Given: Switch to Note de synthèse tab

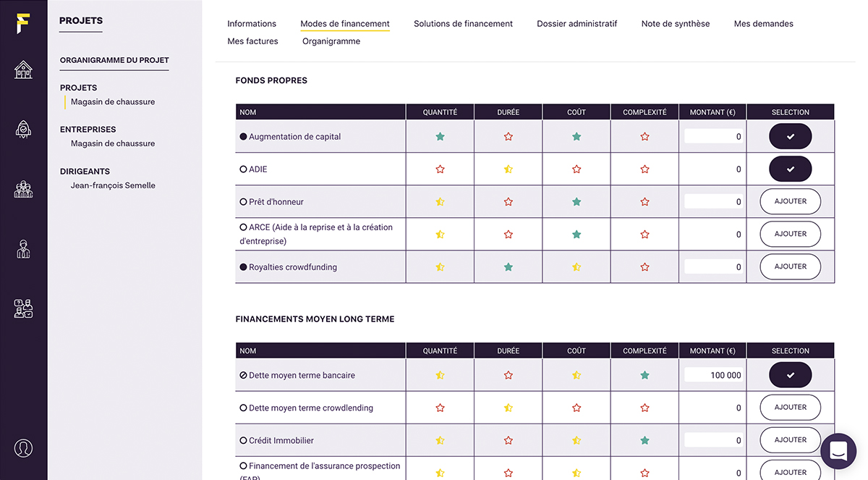Looking at the screenshot, I should pyautogui.click(x=676, y=24).
